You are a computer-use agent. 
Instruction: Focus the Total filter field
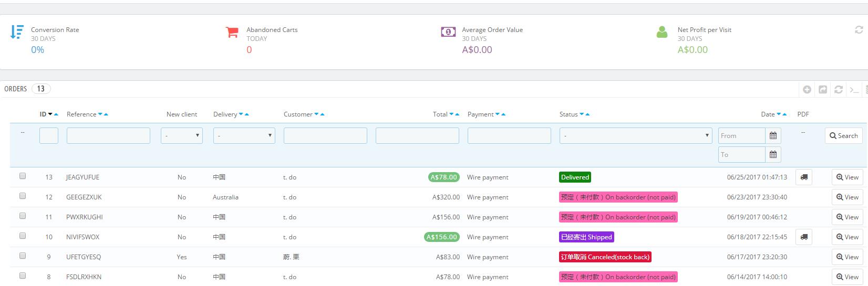click(417, 136)
